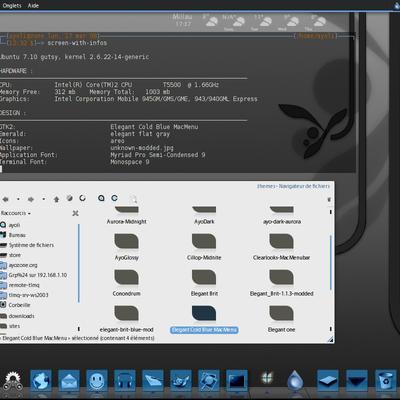Open back history dropdown arrow
This screenshot has height=400, width=400.
tap(18, 199)
